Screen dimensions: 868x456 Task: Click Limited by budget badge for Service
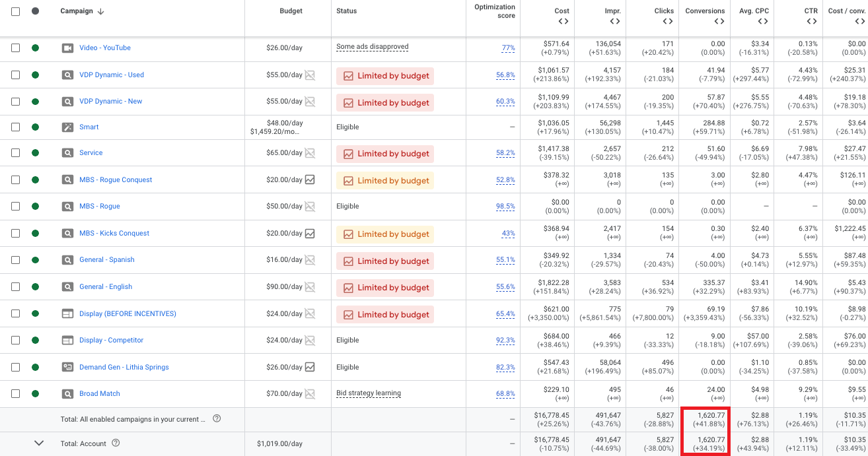[385, 153]
